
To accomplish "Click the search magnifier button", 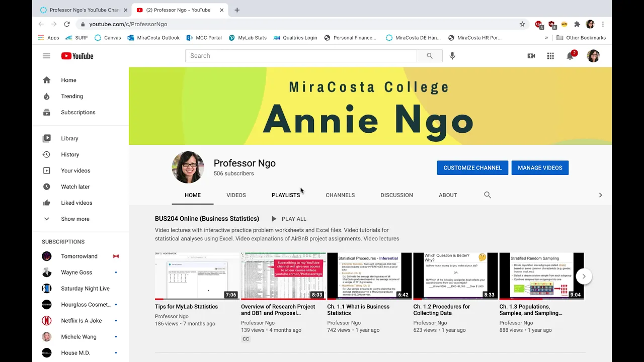I will pyautogui.click(x=430, y=56).
